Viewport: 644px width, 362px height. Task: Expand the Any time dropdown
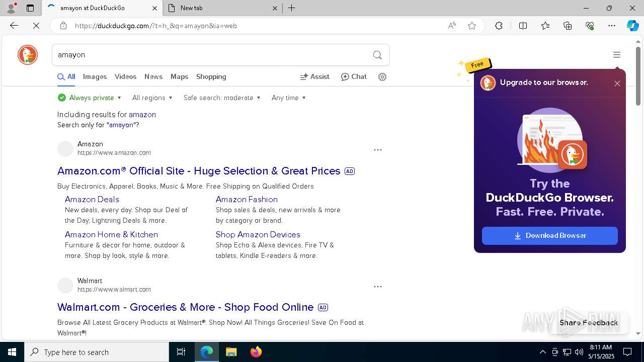[289, 98]
